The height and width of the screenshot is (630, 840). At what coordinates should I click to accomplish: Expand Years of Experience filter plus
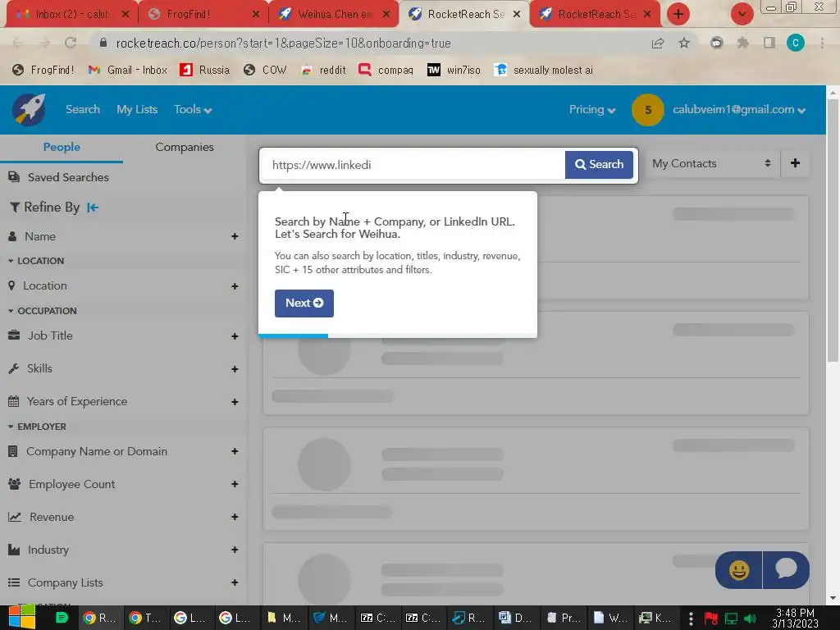(x=235, y=402)
